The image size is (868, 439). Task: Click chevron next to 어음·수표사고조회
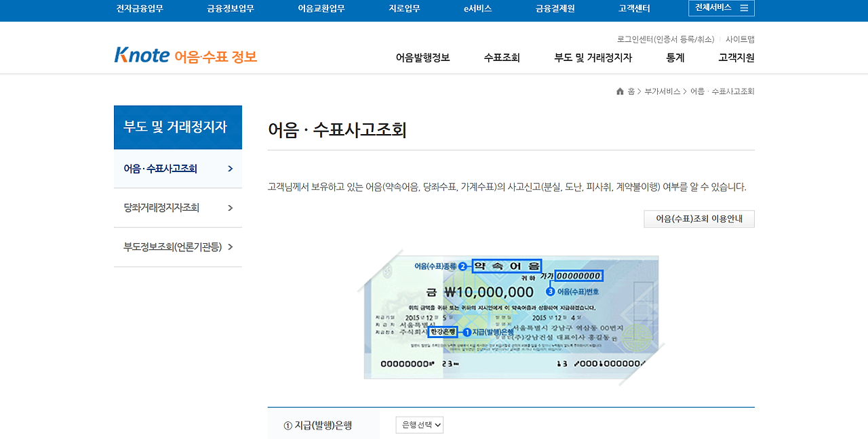pos(231,169)
